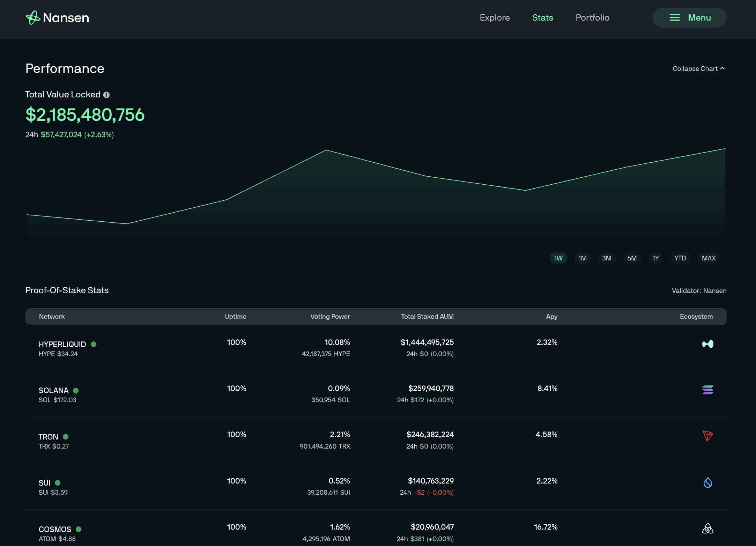This screenshot has width=756, height=546.
Task: Click the 24h $172 (+0.00%) Solana change
Action: [425, 400]
